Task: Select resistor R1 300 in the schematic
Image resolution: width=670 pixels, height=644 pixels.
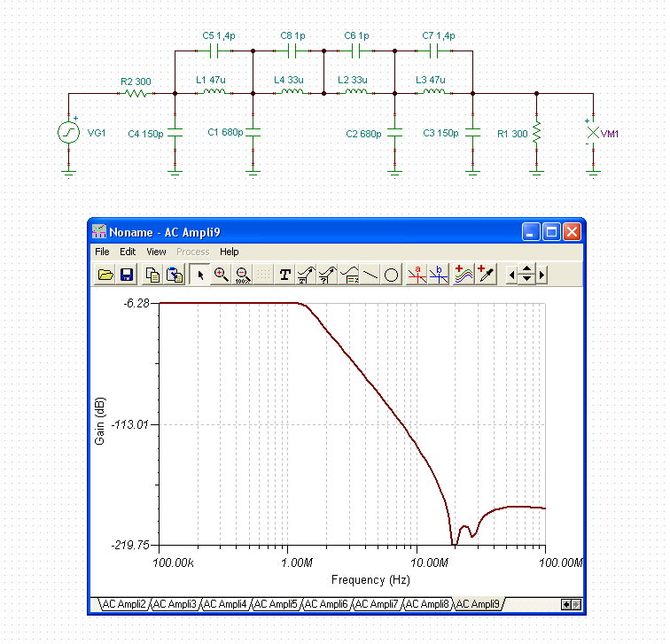Action: (x=537, y=132)
